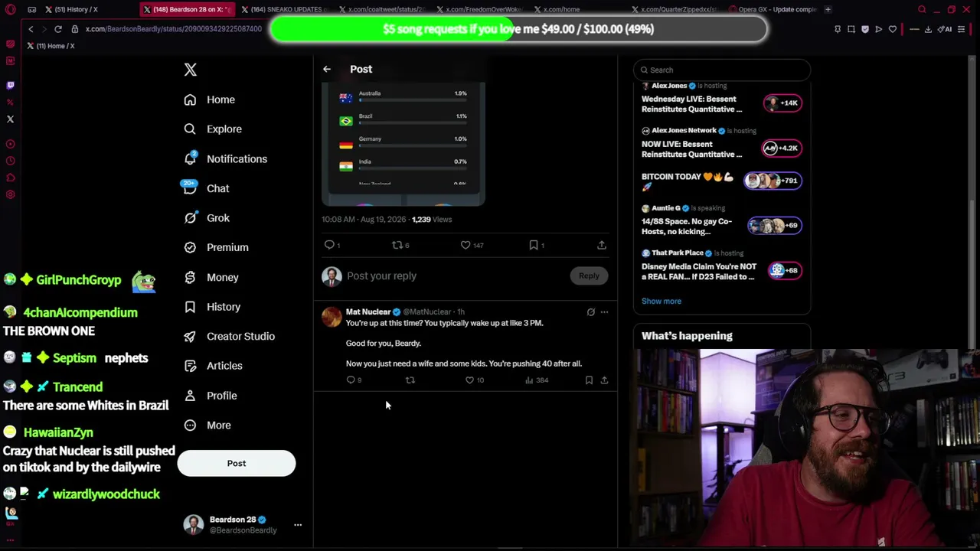This screenshot has height=551, width=980.
Task: Share Mat Nuclear's reply
Action: (x=604, y=380)
